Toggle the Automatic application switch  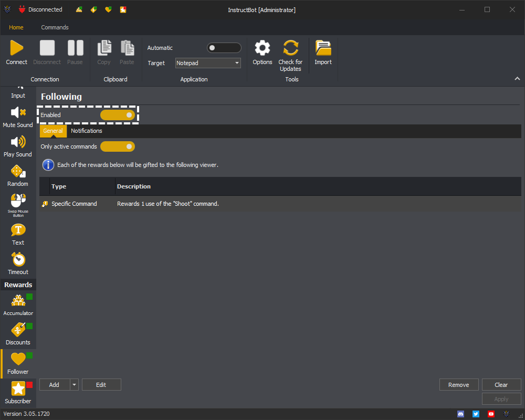[224, 48]
